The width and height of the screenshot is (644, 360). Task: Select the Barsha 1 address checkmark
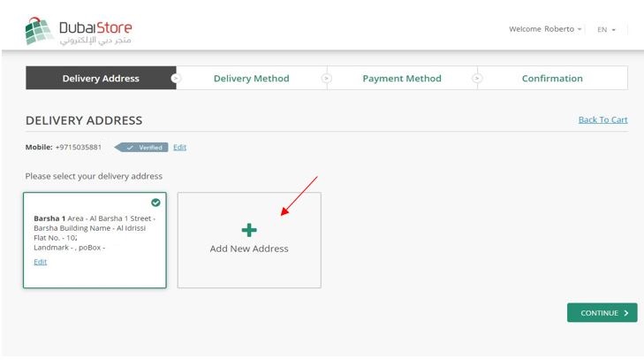(x=155, y=203)
